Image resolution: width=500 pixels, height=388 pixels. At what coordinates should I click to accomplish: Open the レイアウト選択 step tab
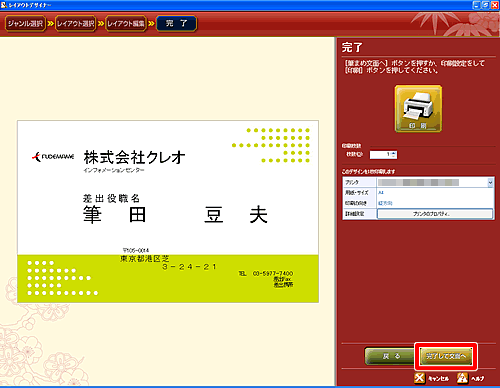pos(76,24)
